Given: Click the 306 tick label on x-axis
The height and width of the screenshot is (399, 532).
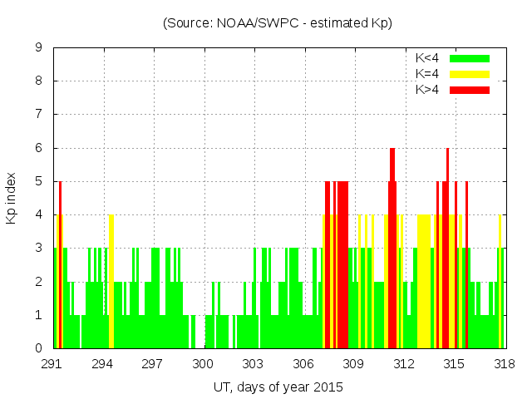Looking at the screenshot, I should 304,363.
